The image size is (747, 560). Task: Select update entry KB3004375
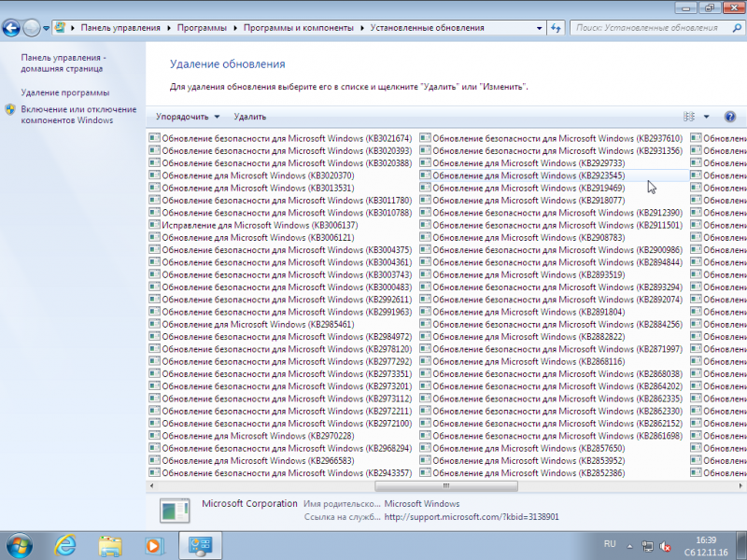281,249
